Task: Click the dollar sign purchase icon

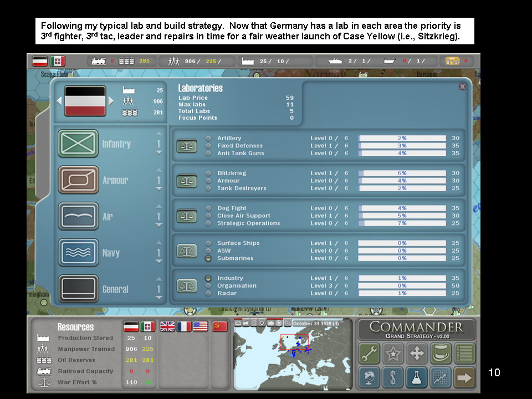Action: [x=393, y=377]
